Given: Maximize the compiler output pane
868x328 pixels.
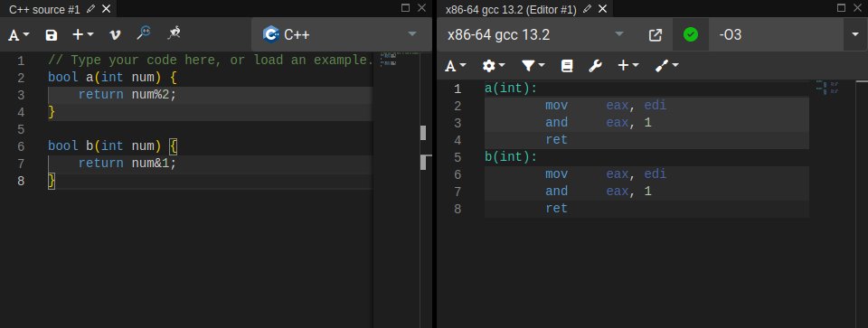Looking at the screenshot, I should pyautogui.click(x=841, y=8).
